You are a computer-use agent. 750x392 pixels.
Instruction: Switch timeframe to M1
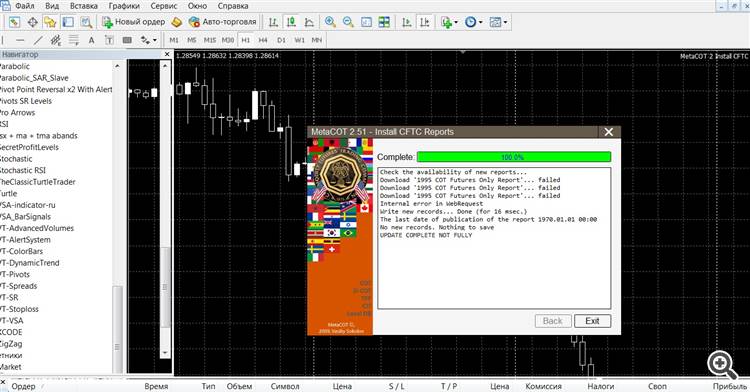click(x=174, y=40)
